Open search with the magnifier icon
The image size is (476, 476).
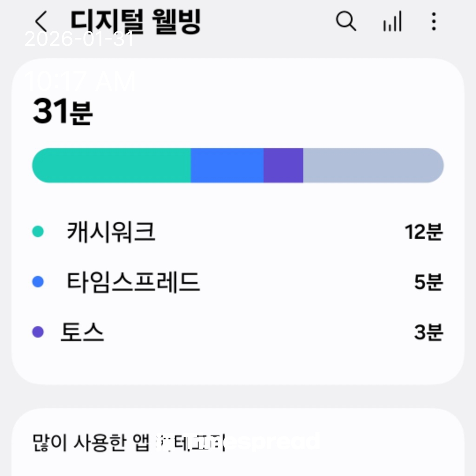(346, 21)
